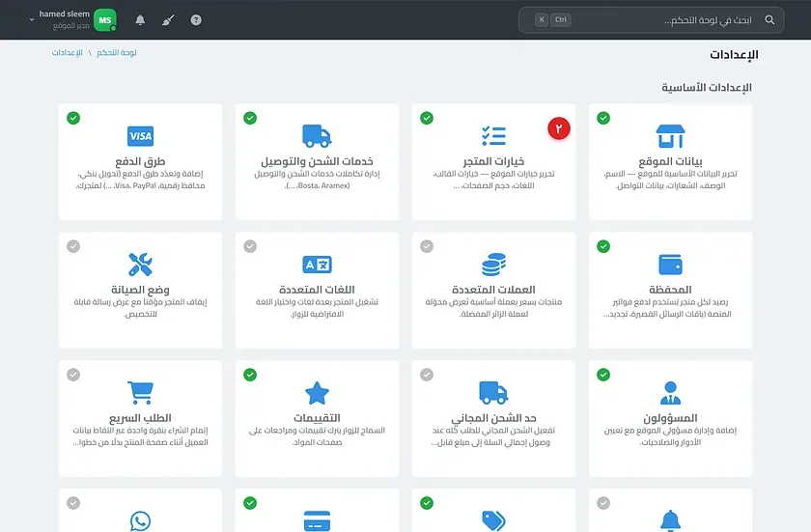Click gray check on الطلب السريع card

pos(73,375)
